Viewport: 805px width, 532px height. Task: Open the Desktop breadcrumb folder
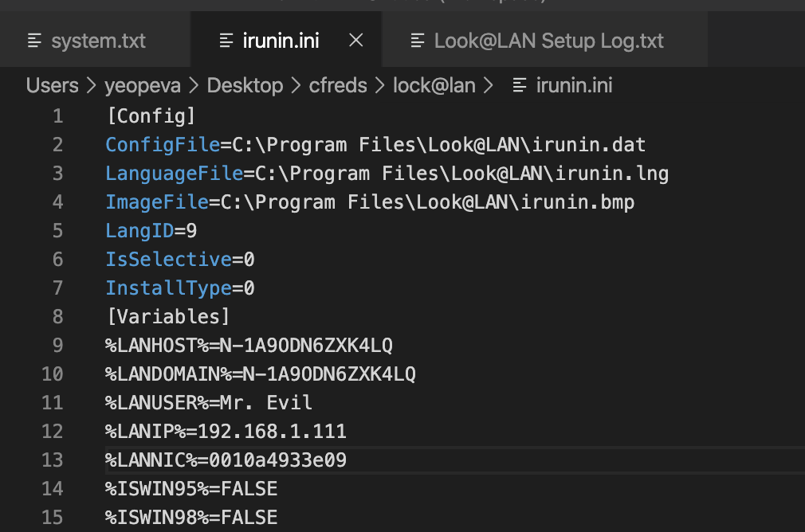click(x=245, y=85)
